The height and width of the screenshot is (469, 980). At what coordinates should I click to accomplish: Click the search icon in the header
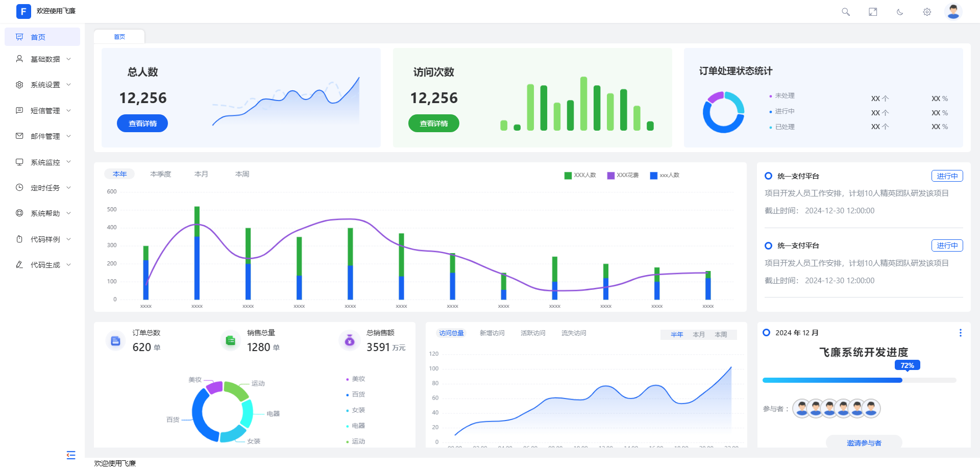click(x=846, y=12)
